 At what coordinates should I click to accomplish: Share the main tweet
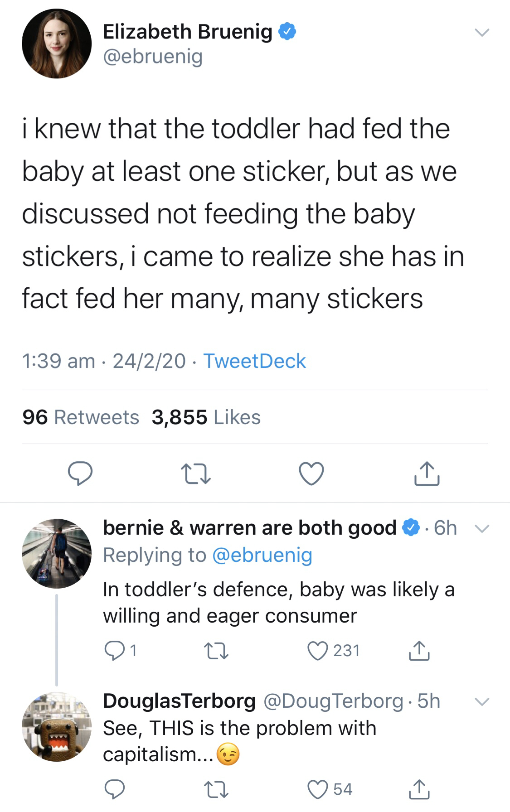[427, 474]
